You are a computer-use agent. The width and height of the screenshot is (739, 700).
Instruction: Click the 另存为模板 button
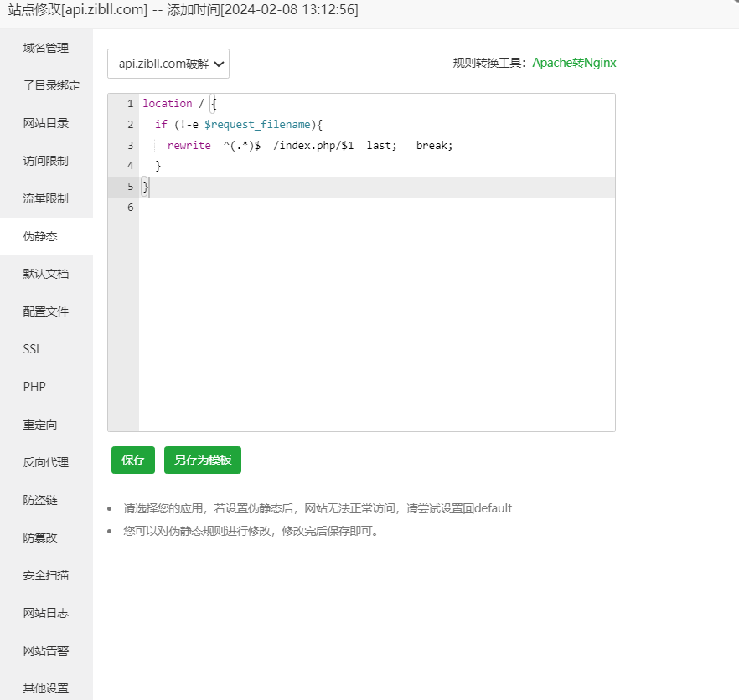coord(202,460)
